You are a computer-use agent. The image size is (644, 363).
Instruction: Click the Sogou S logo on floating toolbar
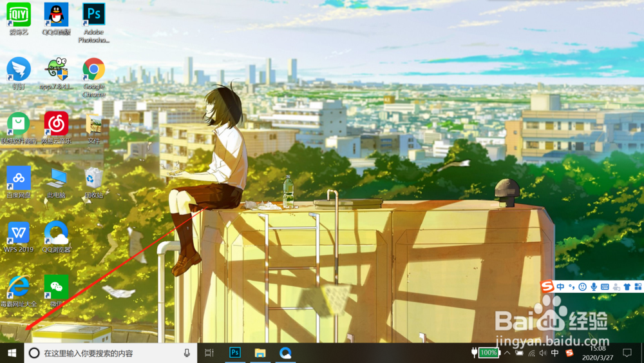[547, 286]
